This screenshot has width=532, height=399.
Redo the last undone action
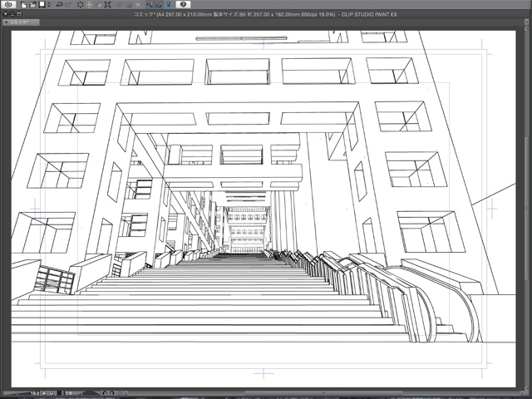tap(68, 5)
